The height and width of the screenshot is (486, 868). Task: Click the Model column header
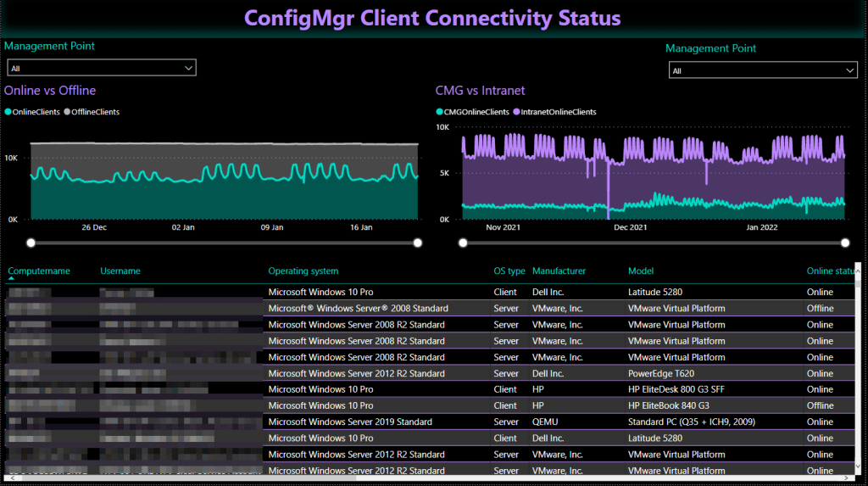(641, 271)
